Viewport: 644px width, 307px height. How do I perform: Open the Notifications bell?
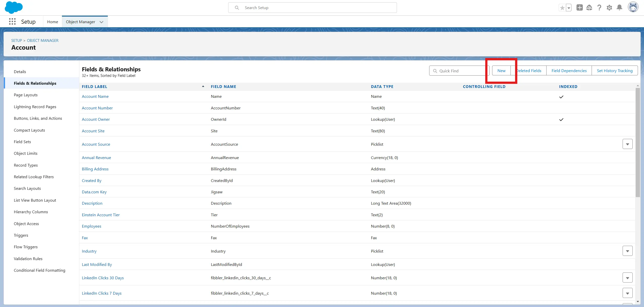tap(619, 8)
